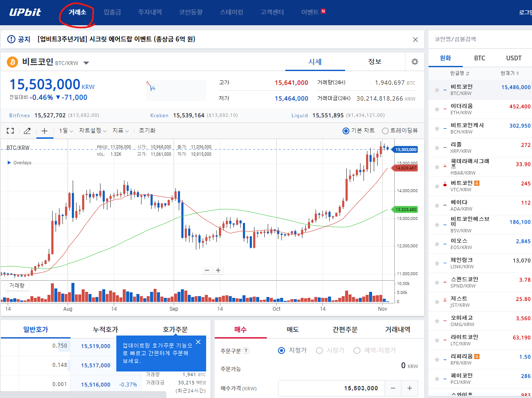Click the mini price sparkline thumbnail
The height and width of the screenshot is (398, 532).
point(176,90)
